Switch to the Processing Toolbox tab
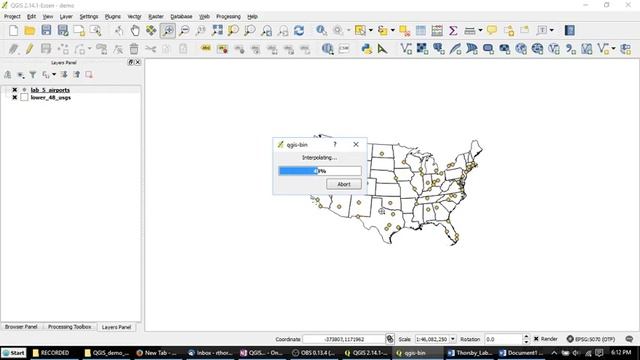This screenshot has height=360, width=640. pyautogui.click(x=69, y=327)
